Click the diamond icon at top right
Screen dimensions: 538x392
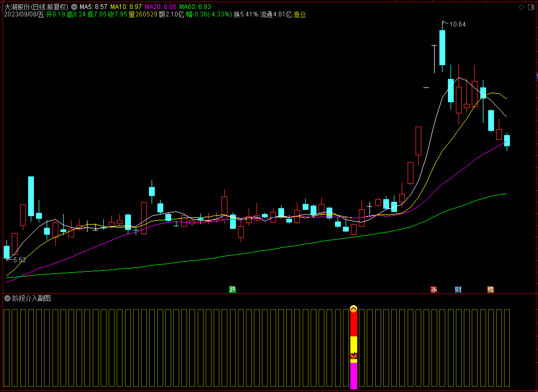pos(521,7)
